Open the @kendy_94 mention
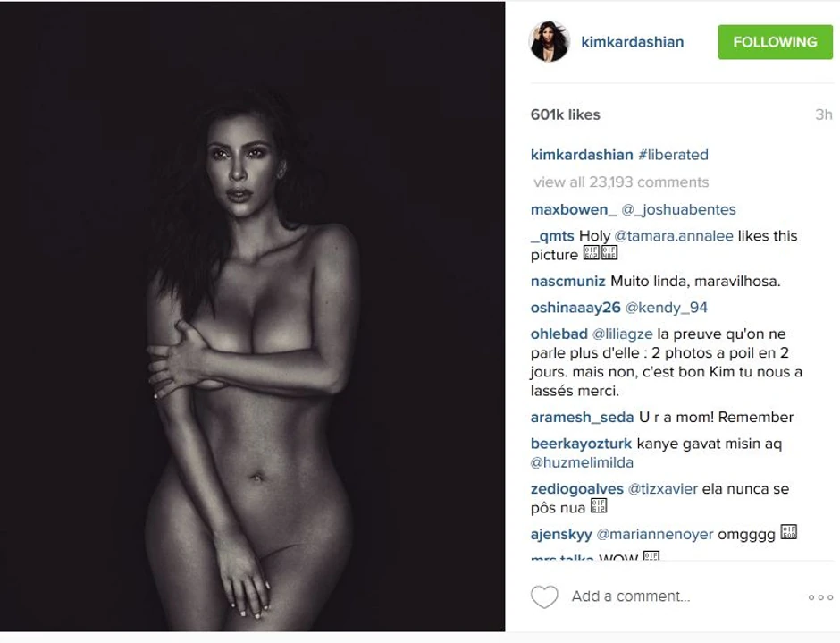The width and height of the screenshot is (840, 643). click(667, 308)
